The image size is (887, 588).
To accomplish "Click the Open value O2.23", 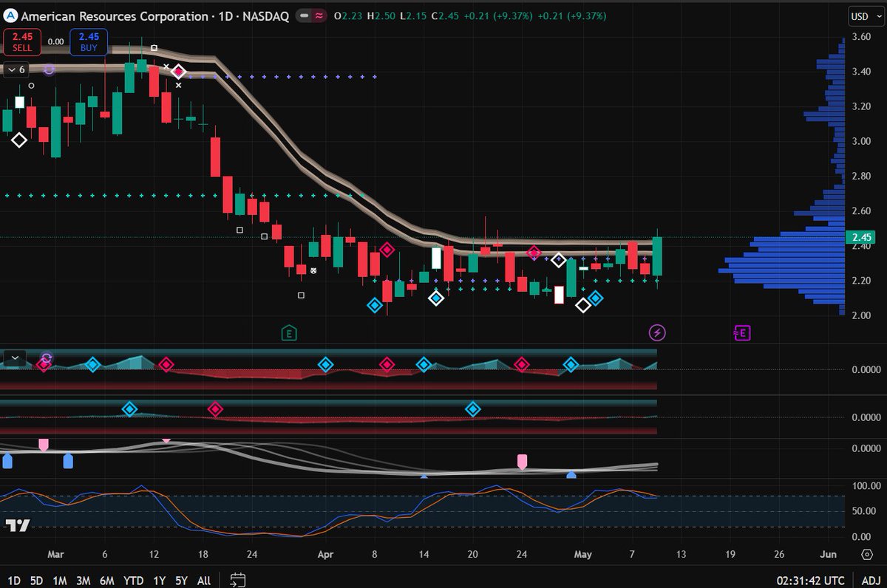I will 347,16.
